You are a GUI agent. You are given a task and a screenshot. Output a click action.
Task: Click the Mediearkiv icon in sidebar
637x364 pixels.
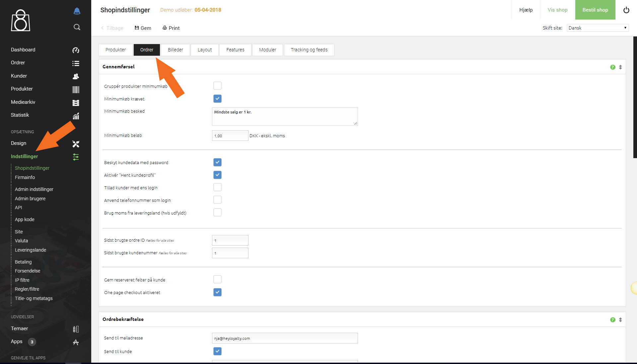click(x=76, y=103)
